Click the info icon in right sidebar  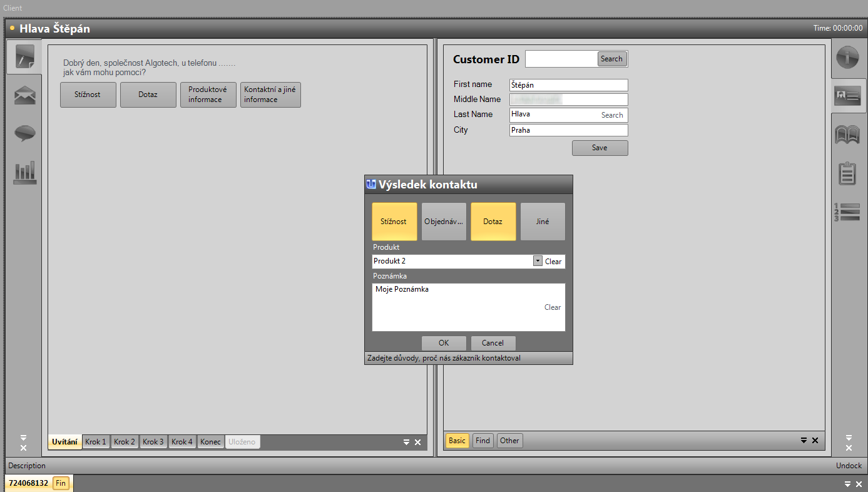point(848,57)
